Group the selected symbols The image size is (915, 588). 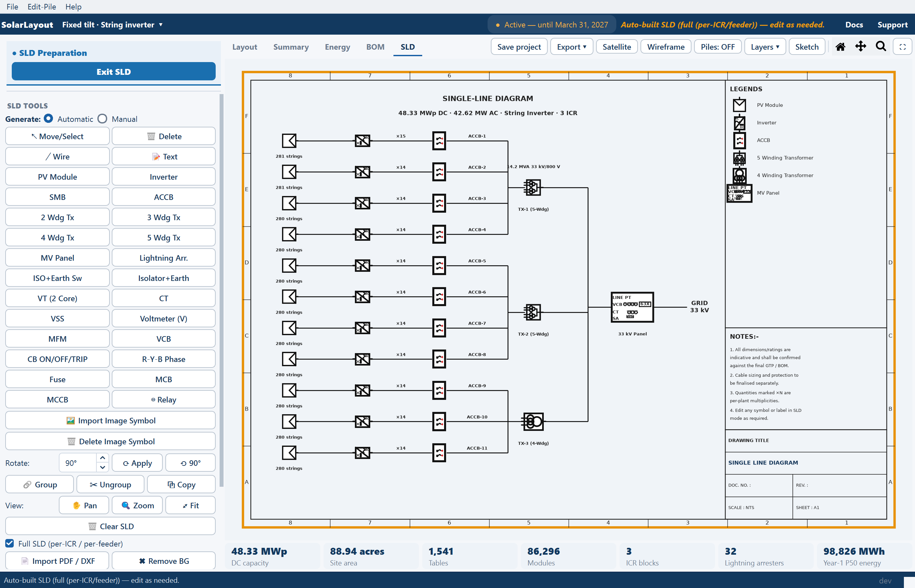(x=40, y=484)
